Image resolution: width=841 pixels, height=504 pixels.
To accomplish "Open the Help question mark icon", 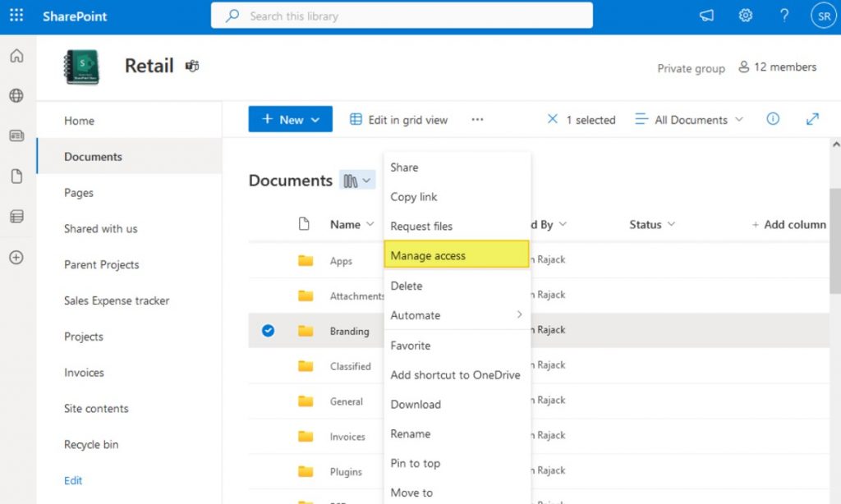I will 784,15.
